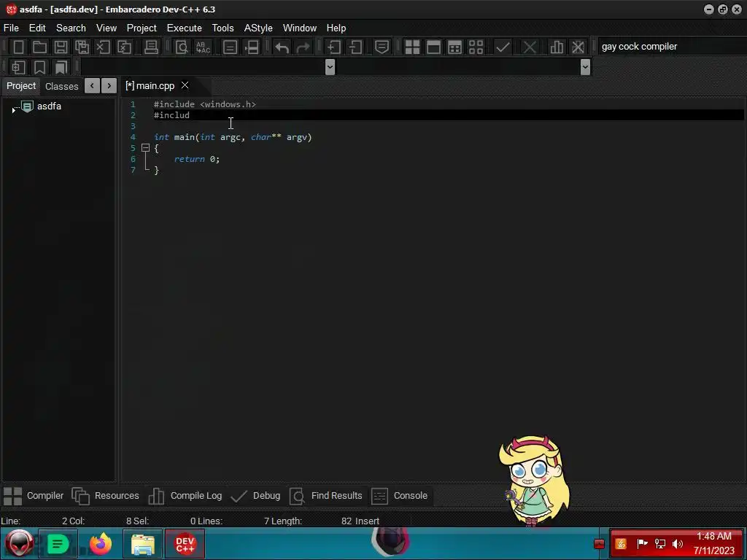This screenshot has height=560, width=747.
Task: Open the Search menu
Action: click(x=71, y=28)
